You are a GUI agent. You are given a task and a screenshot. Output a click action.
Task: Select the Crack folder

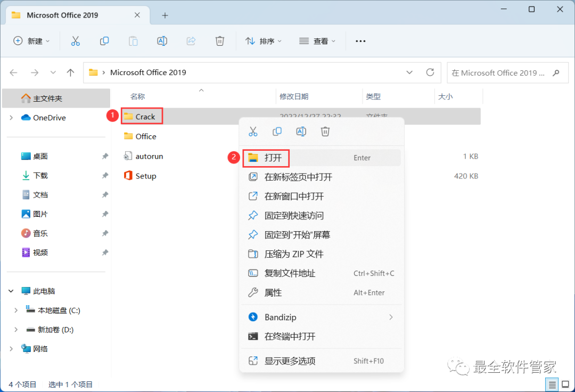(x=145, y=117)
